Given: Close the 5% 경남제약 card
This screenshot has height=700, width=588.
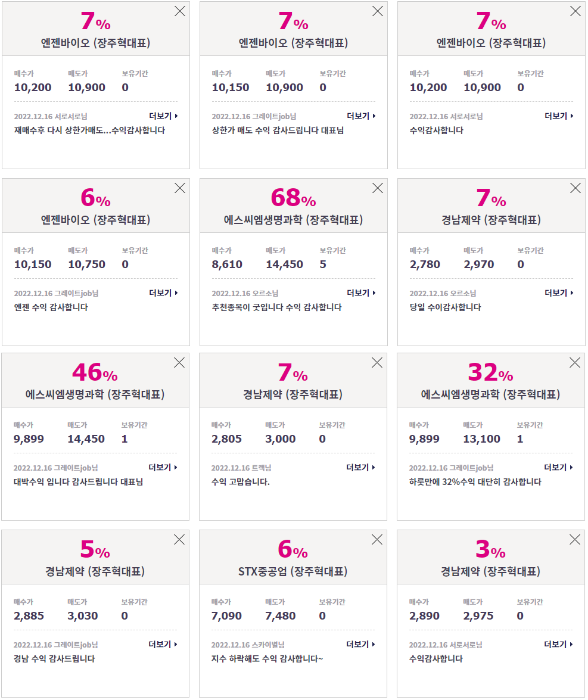Looking at the screenshot, I should pyautogui.click(x=179, y=540).
